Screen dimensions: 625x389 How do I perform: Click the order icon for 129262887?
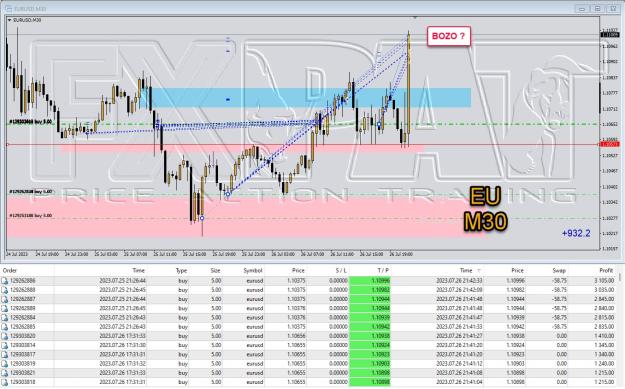[5, 299]
